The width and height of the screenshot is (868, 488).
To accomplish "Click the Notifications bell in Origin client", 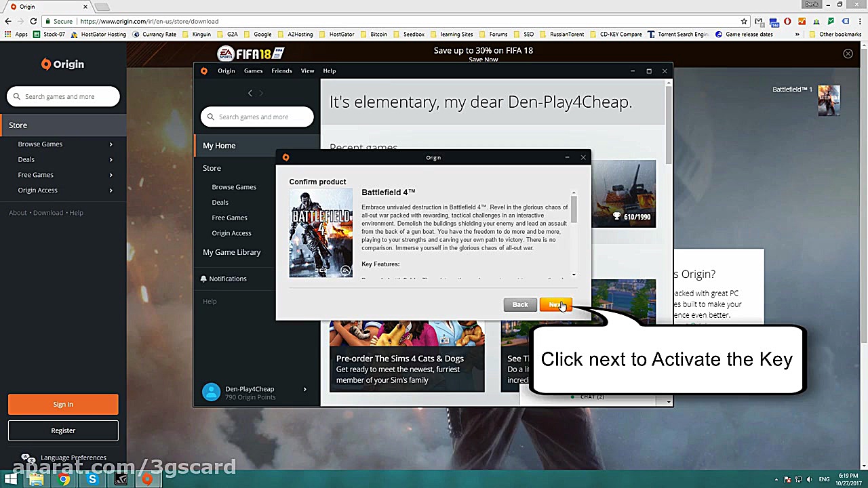I will (x=203, y=279).
